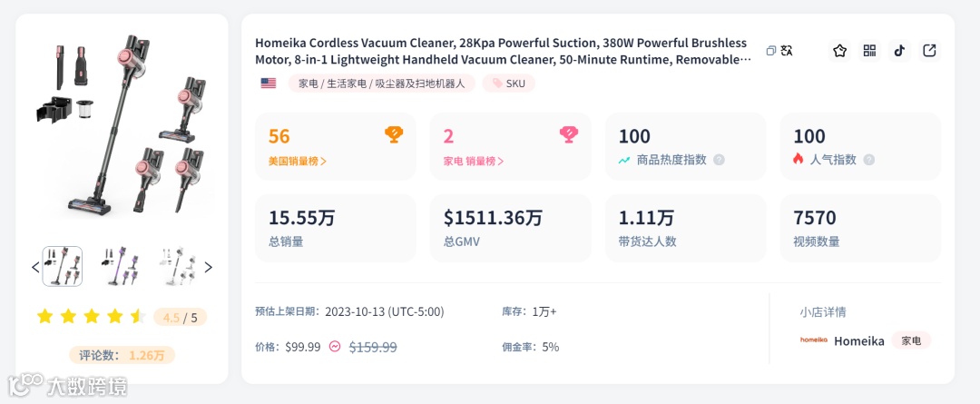Show previous product thumbnails

35,267
